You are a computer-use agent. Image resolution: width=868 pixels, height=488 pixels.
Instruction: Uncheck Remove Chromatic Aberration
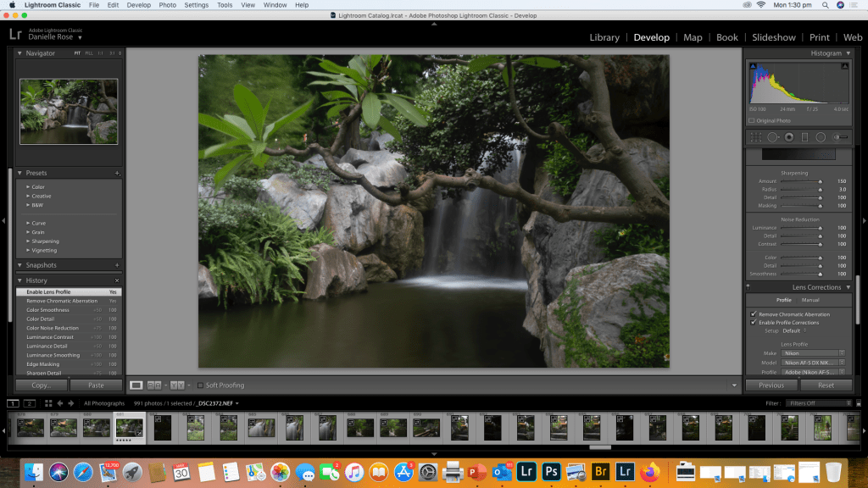click(754, 314)
